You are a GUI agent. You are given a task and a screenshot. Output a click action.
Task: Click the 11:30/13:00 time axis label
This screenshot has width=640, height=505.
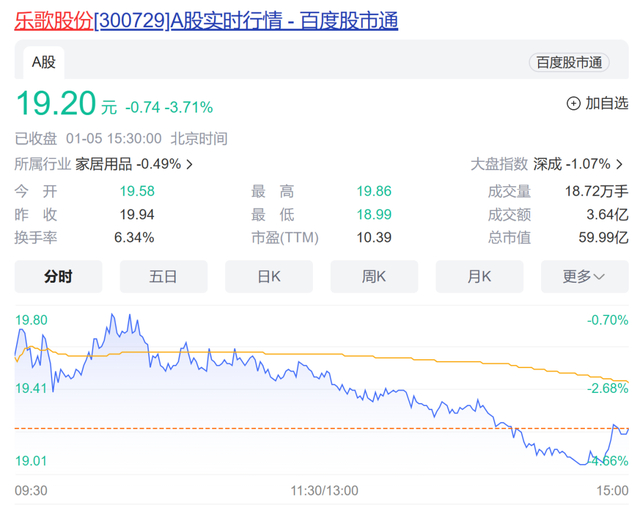coord(324,490)
